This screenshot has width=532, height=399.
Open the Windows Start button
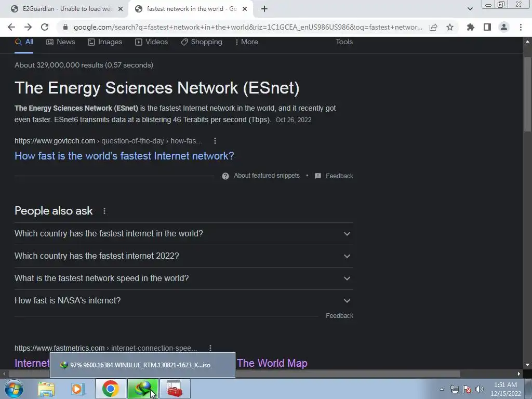[14, 389]
